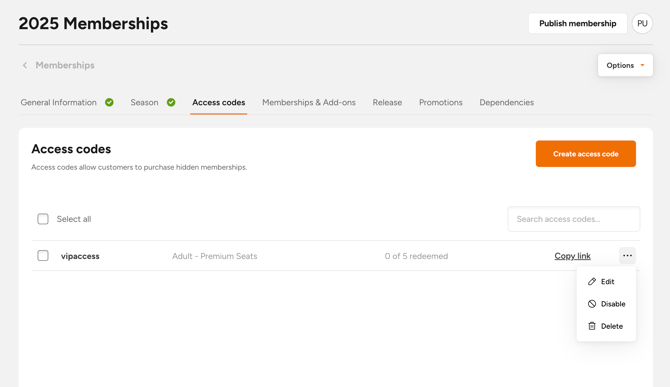Click the Publish membership button
Screen dimensions: 670x387
point(578,23)
